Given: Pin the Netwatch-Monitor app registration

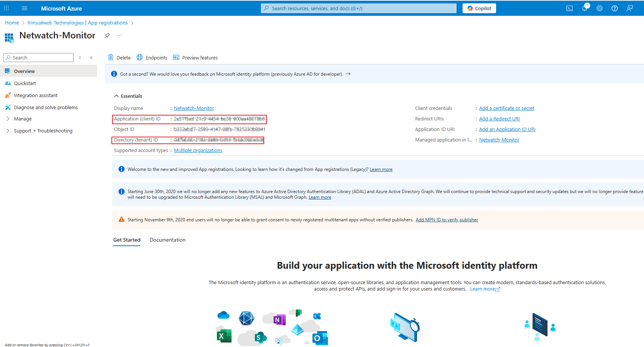Looking at the screenshot, I should [x=107, y=35].
